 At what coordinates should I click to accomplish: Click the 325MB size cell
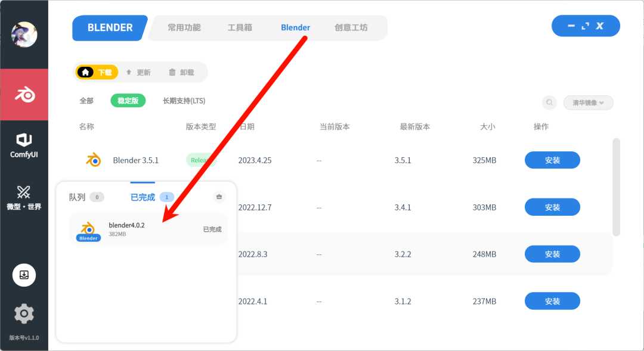[484, 160]
